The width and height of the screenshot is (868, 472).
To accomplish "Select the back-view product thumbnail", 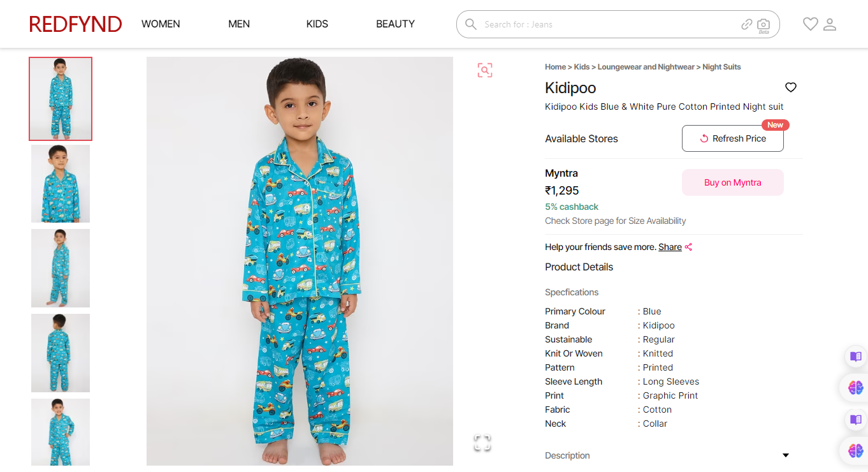I will (x=61, y=353).
